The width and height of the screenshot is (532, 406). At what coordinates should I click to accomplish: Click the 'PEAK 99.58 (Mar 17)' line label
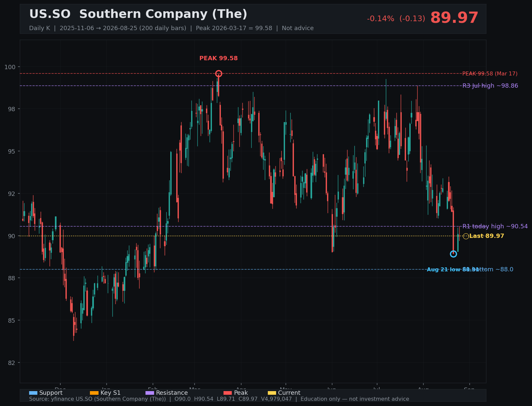[490, 74]
